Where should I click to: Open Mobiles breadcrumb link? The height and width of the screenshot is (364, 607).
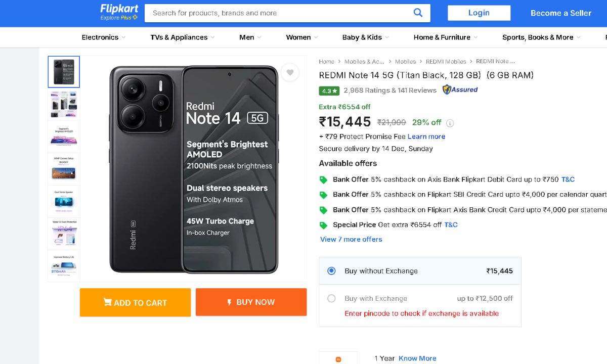(x=405, y=62)
